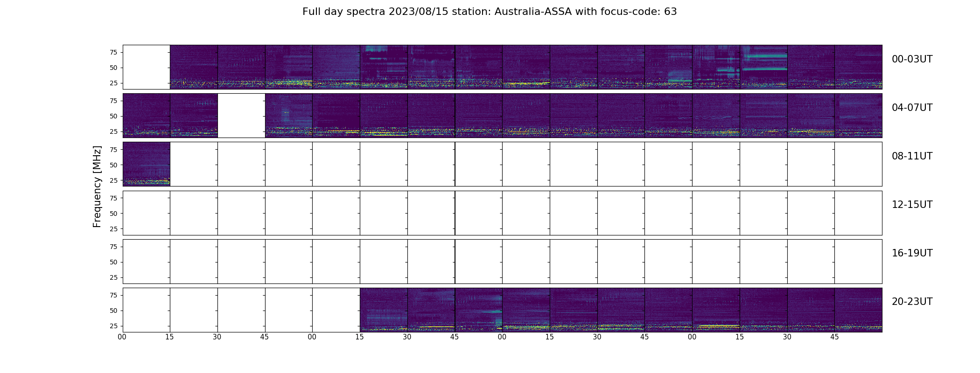Open the 04:00 UT spectrogram in 04-07UT row
980x373 pixels.
pyautogui.click(x=146, y=116)
